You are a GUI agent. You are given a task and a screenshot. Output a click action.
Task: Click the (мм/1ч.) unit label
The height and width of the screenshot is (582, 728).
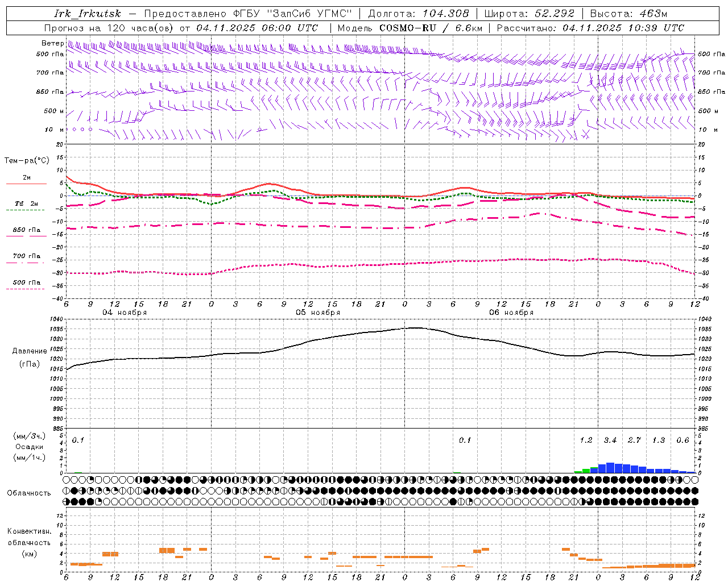[29, 458]
